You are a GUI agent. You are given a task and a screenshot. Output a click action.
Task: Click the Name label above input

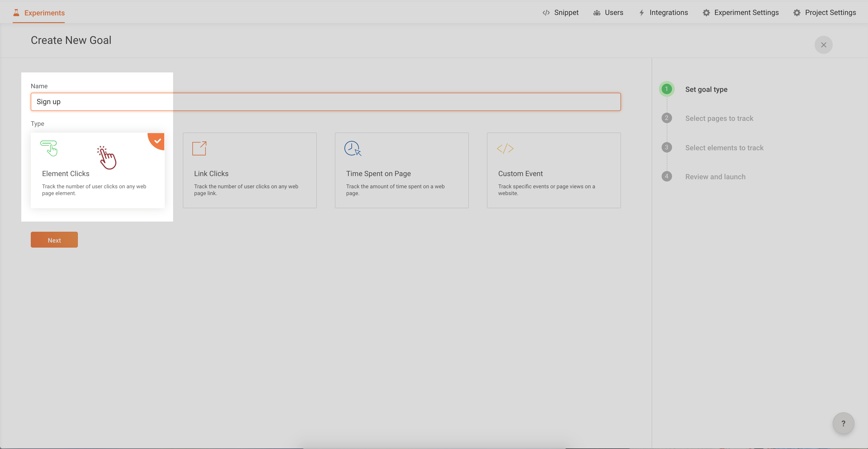[x=39, y=86]
